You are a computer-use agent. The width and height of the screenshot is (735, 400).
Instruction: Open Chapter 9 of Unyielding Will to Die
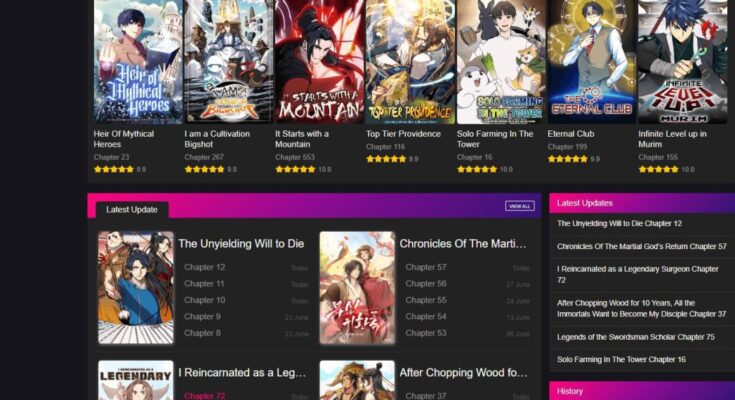202,317
